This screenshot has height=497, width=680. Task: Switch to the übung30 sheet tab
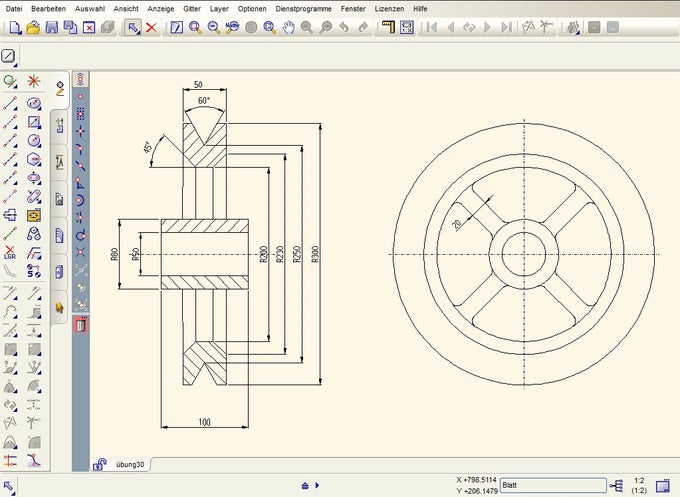pyautogui.click(x=130, y=464)
